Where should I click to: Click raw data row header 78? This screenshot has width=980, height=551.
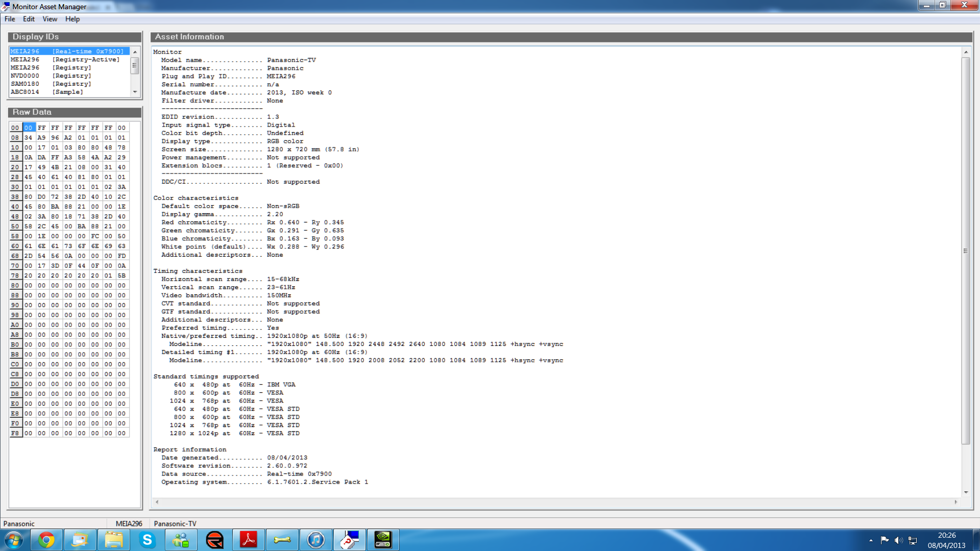point(15,275)
